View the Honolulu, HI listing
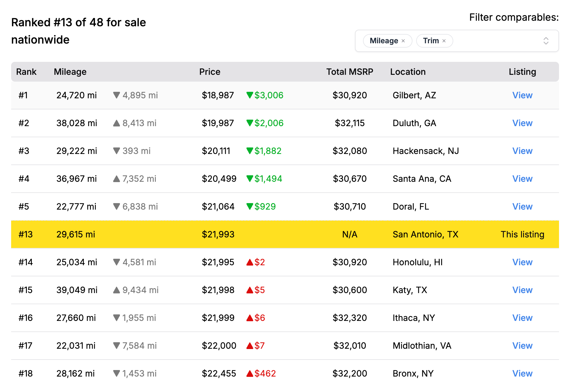 coord(522,262)
